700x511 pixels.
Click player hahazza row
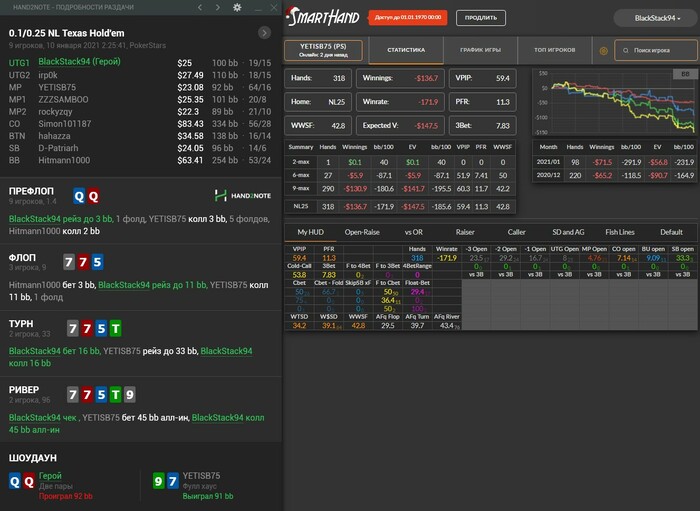coord(140,136)
